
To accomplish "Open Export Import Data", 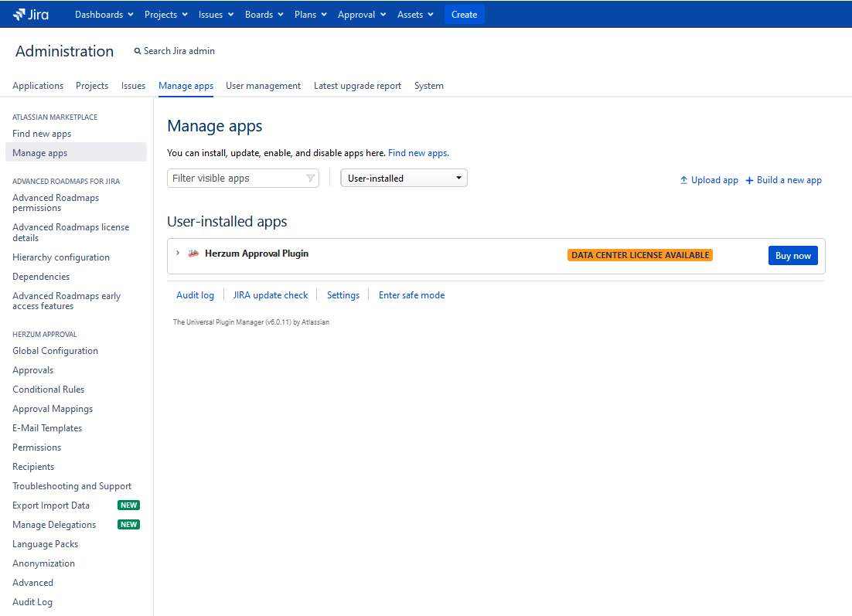I will click(x=51, y=505).
